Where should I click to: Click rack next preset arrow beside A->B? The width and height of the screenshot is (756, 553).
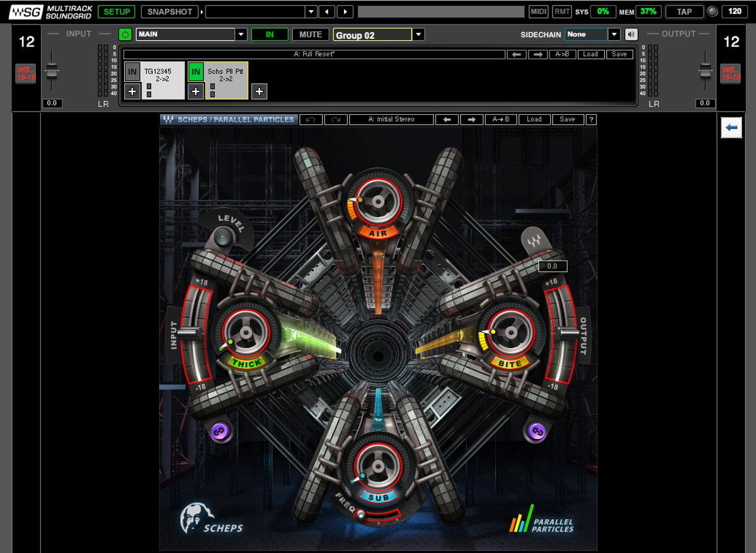coord(537,54)
